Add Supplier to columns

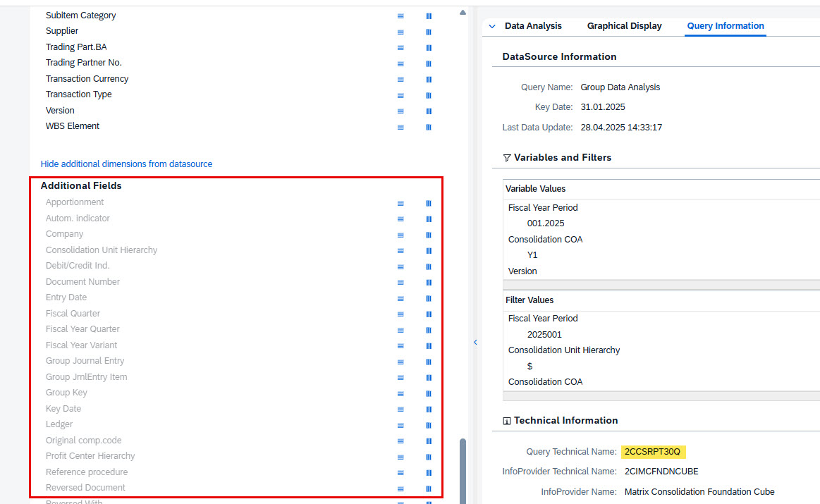point(429,32)
